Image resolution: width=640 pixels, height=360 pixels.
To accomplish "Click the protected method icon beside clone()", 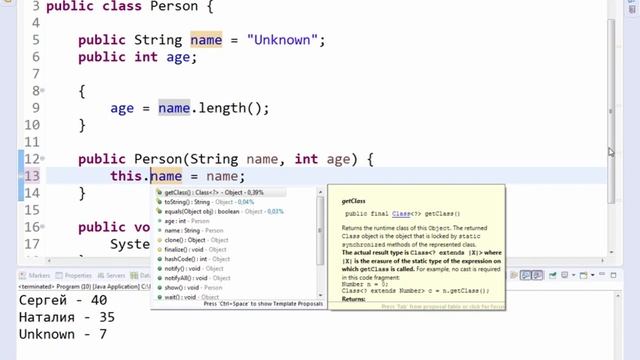I will coord(160,240).
